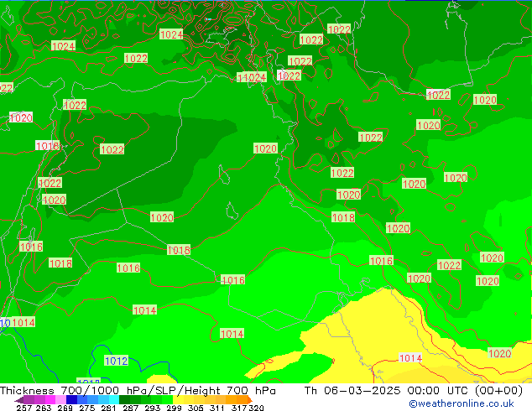Image resolution: width=532 pixels, height=411 pixels.
Task: Click the light pink legend swatch
Action: [x=60, y=399]
